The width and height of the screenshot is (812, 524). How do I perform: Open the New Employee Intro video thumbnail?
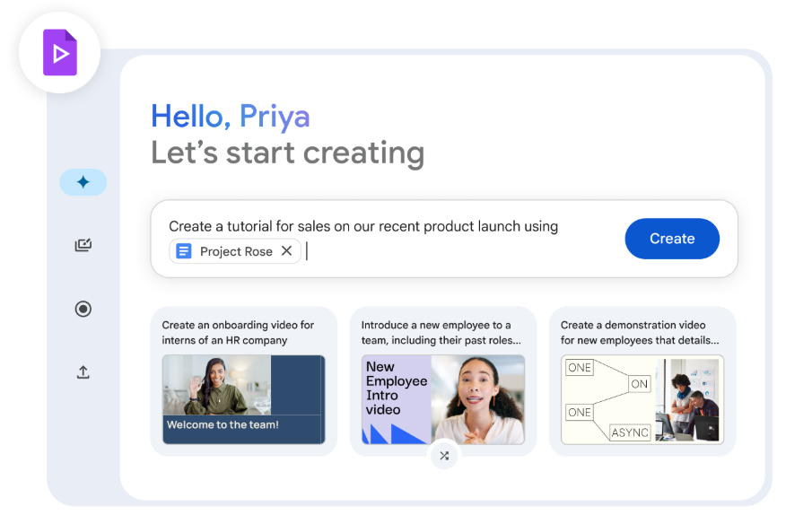[x=442, y=399]
